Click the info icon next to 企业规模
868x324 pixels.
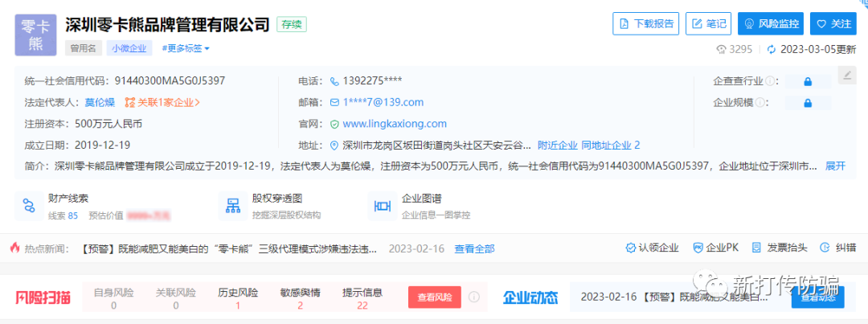pyautogui.click(x=759, y=102)
